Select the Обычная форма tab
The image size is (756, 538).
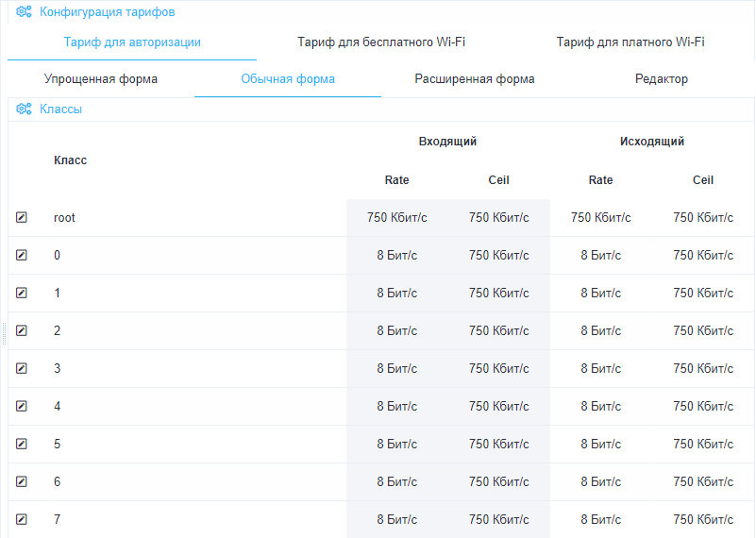288,79
